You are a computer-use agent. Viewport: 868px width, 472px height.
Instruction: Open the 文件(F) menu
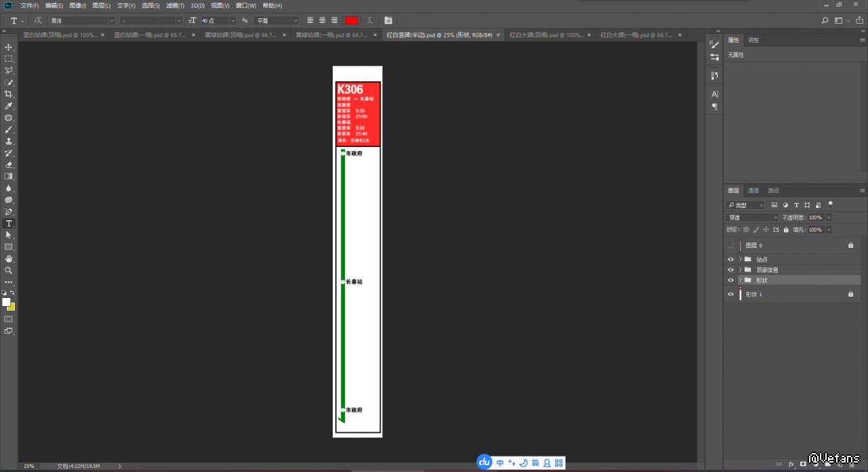coord(30,5)
